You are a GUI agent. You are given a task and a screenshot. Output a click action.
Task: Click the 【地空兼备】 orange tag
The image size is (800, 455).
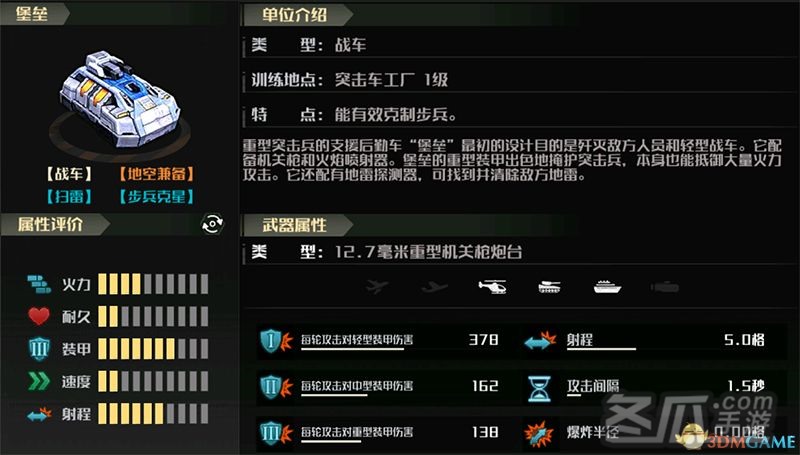pos(157,174)
